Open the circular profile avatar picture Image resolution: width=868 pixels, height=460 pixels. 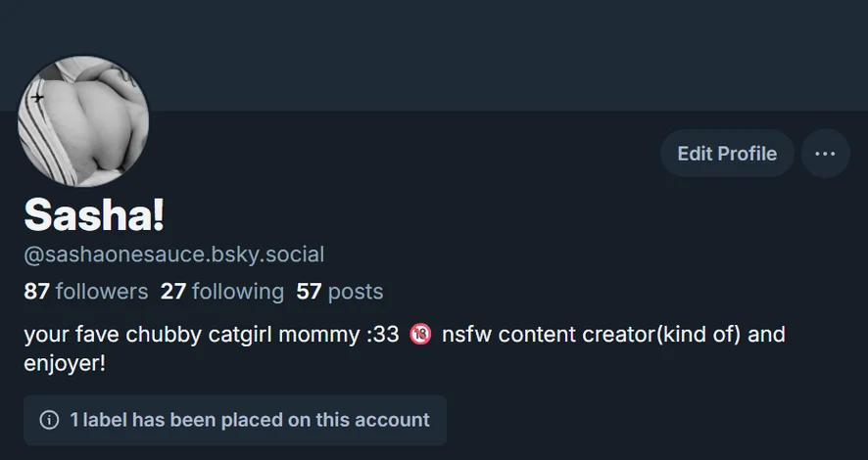(83, 120)
